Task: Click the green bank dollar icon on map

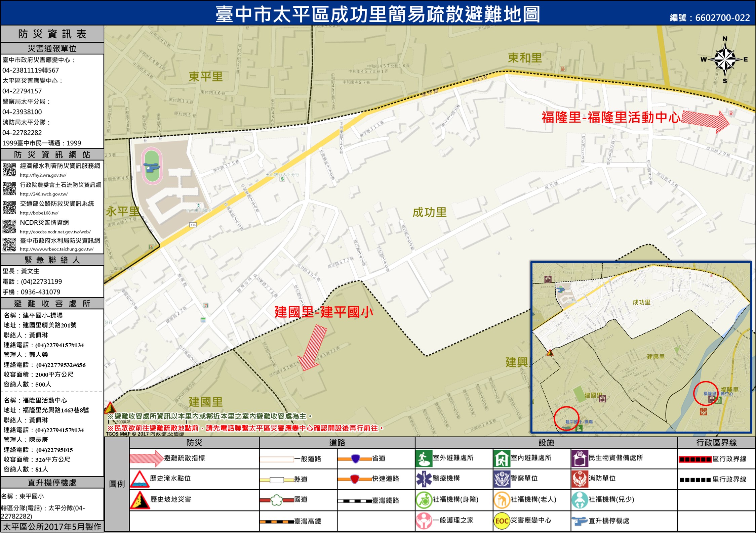Action: [x=282, y=179]
